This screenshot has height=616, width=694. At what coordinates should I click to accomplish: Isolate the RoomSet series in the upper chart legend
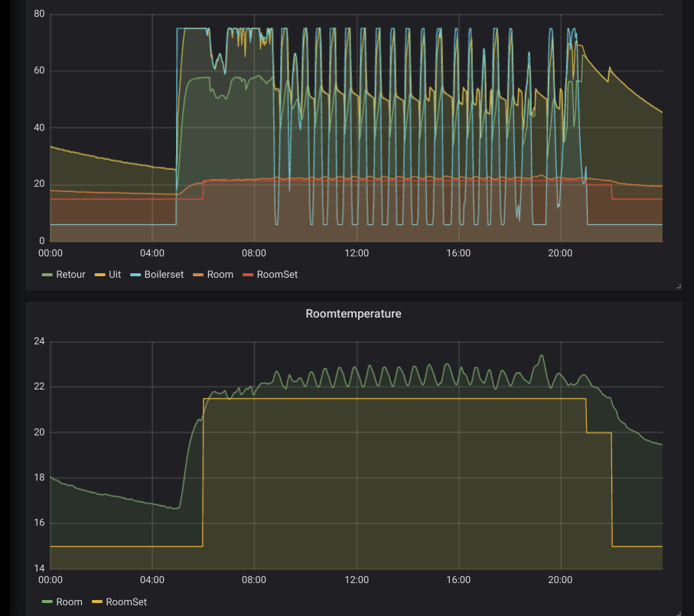pyautogui.click(x=277, y=275)
